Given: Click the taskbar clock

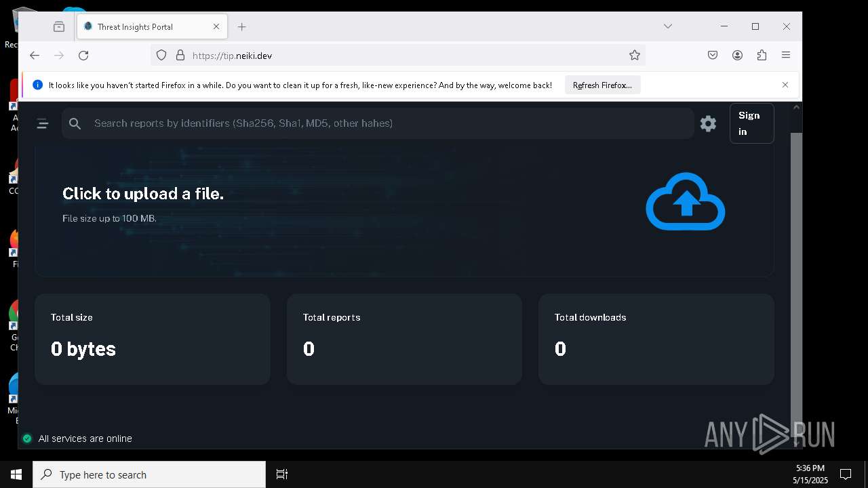Looking at the screenshot, I should point(810,474).
